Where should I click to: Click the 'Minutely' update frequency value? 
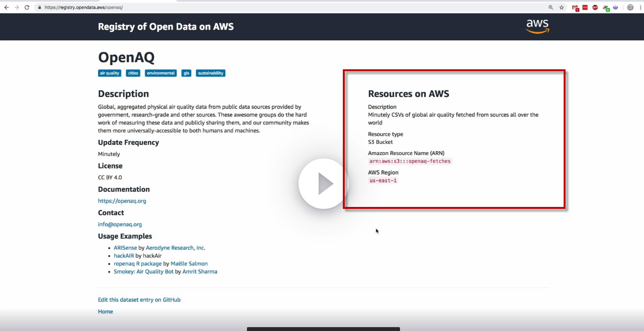pos(109,154)
